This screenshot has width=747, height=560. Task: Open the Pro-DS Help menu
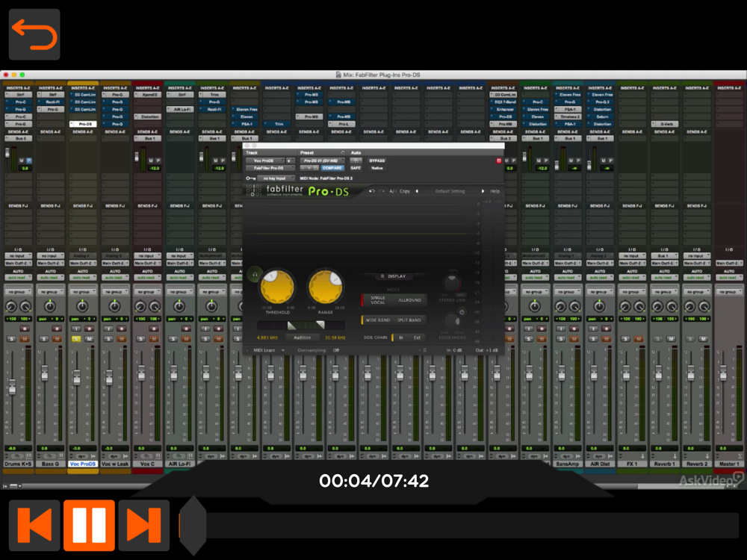coord(495,191)
